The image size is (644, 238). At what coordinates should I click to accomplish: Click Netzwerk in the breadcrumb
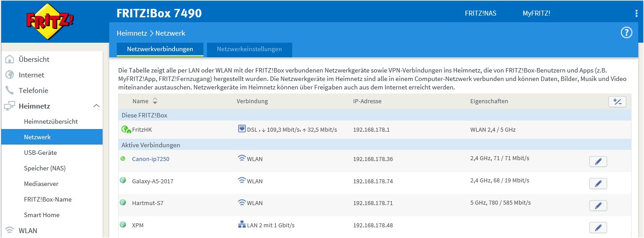[170, 33]
